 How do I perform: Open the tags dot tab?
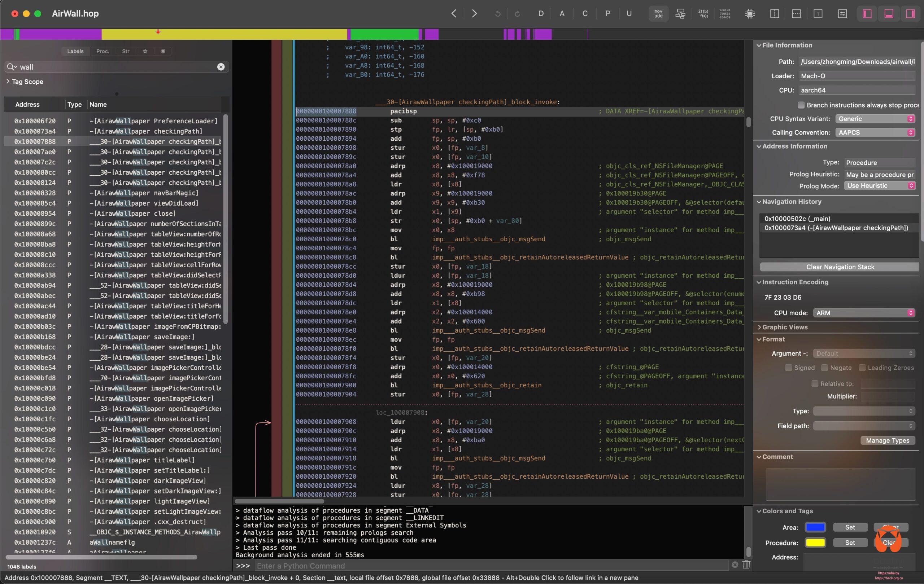pyautogui.click(x=163, y=51)
